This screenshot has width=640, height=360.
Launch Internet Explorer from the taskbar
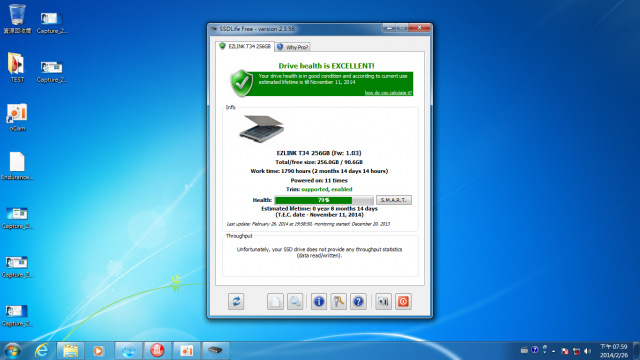point(42,351)
